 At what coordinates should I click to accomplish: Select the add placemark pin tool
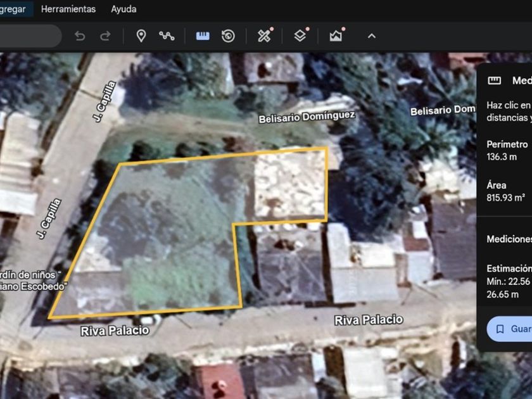pos(141,36)
